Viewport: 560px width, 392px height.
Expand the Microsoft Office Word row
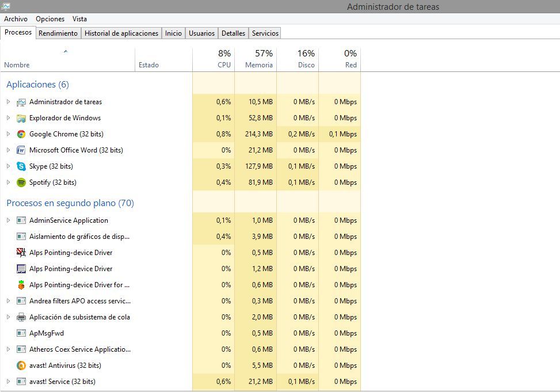pos(8,150)
